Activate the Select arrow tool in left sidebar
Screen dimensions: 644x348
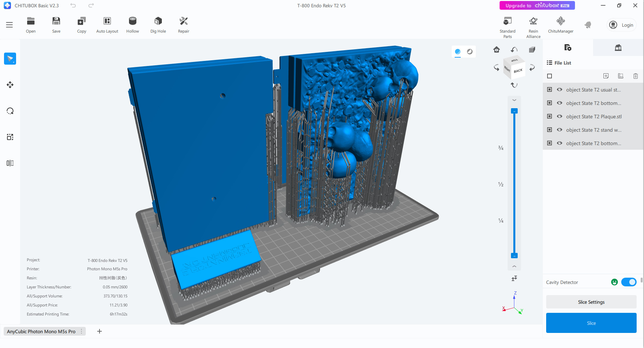point(10,59)
